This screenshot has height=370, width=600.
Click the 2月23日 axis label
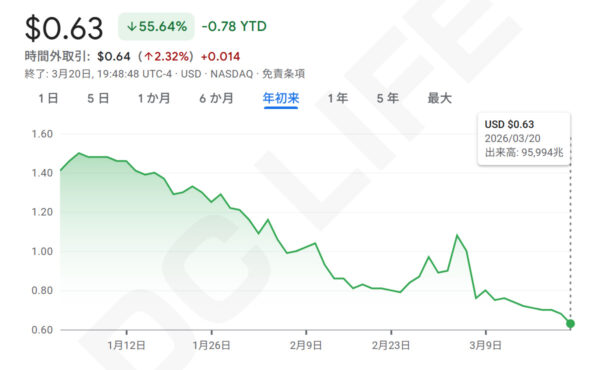(x=391, y=346)
